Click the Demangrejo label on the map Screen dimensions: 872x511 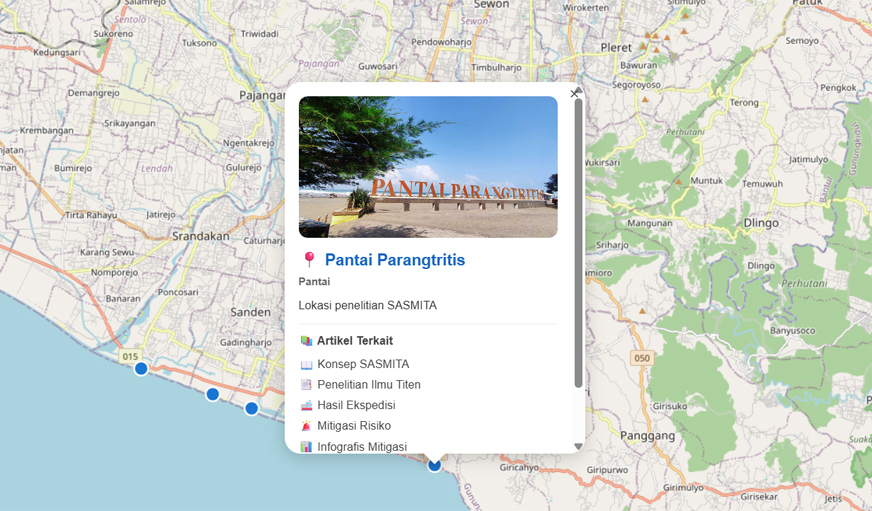(x=93, y=93)
